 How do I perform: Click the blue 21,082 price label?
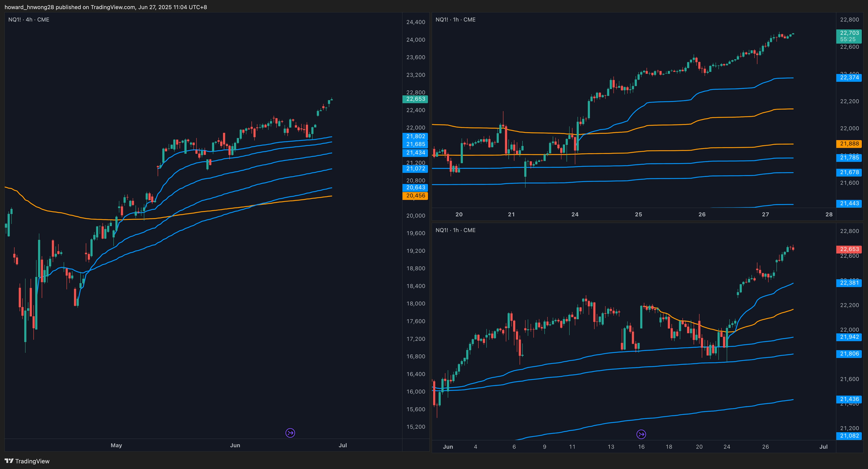[x=849, y=436]
